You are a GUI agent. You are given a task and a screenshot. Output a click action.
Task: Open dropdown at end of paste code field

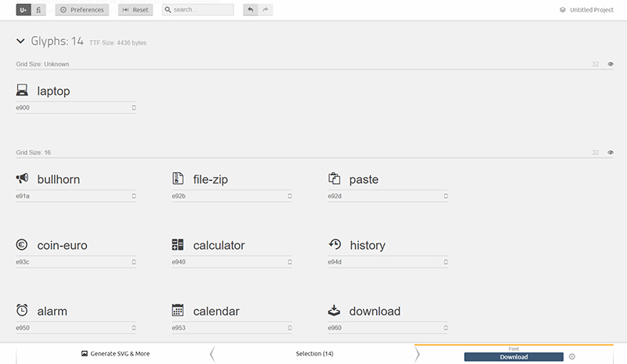[x=446, y=196]
